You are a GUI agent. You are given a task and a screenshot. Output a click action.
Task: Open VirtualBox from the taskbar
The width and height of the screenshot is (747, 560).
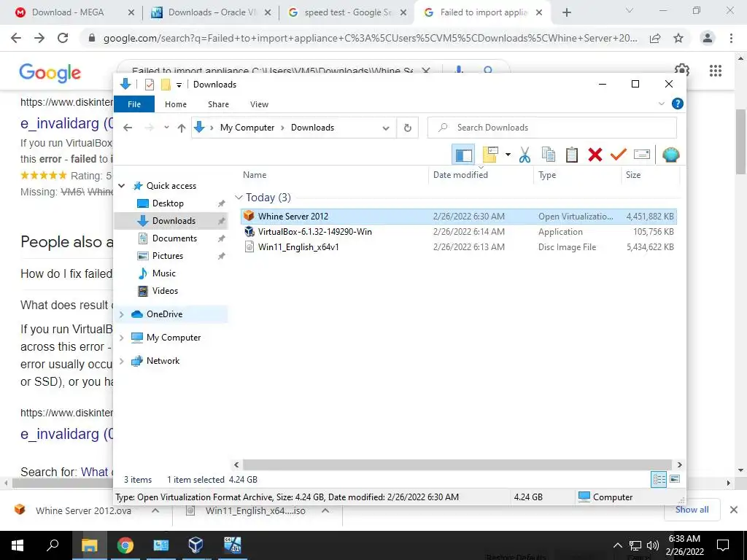click(x=196, y=545)
